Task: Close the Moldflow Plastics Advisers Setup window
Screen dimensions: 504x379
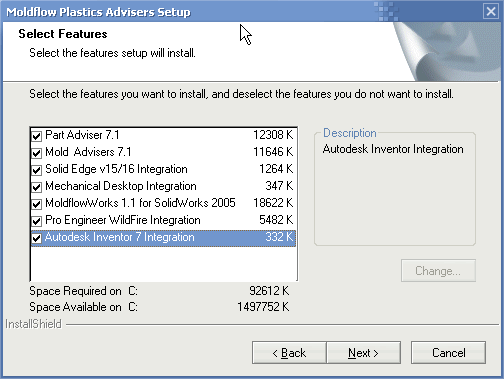Action: tap(491, 12)
